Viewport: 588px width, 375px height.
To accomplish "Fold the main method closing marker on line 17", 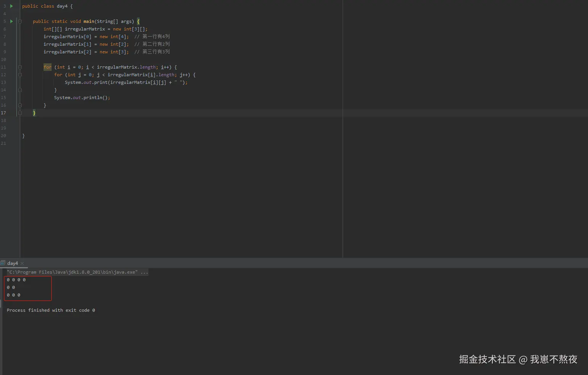I will pyautogui.click(x=20, y=113).
